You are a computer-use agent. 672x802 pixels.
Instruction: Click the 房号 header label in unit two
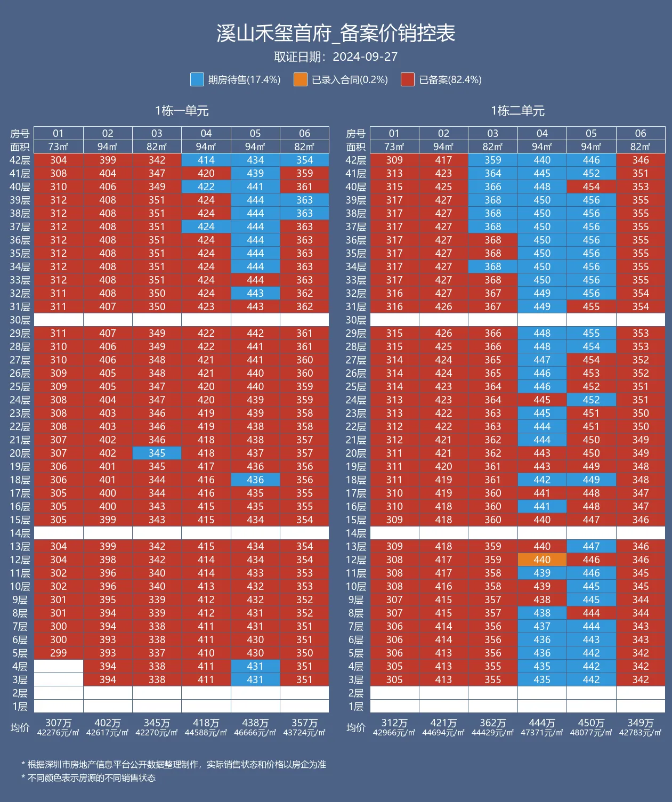coord(356,133)
